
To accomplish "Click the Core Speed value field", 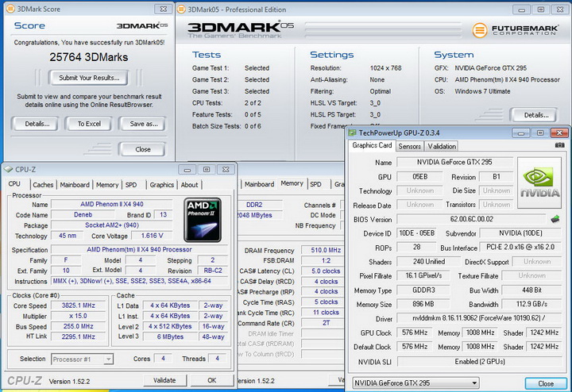I will [x=78, y=305].
